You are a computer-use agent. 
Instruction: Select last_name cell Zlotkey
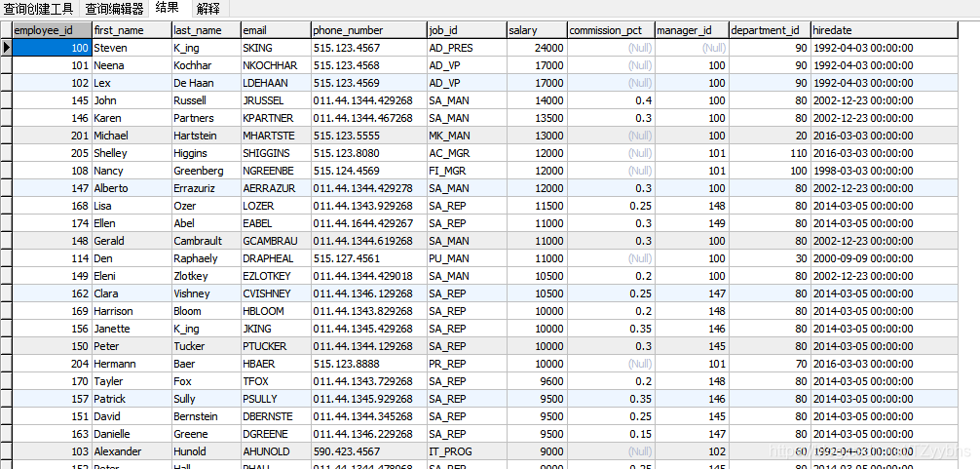point(207,275)
